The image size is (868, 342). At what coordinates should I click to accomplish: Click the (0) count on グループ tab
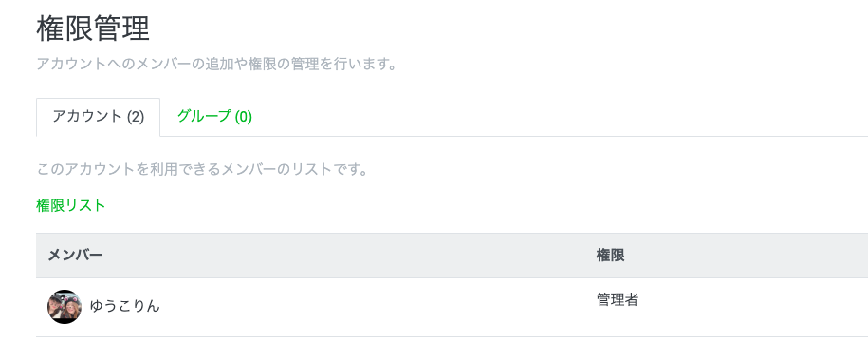[x=244, y=117]
